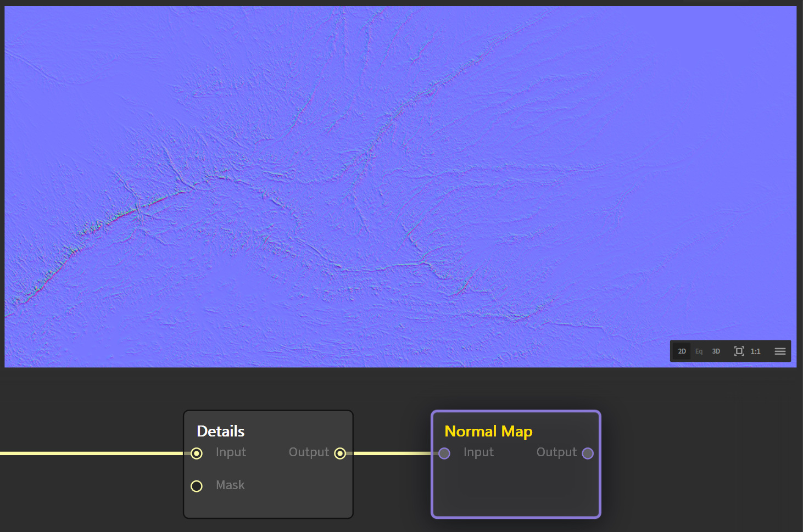
Task: Select the Details node by its title
Action: pyautogui.click(x=221, y=432)
